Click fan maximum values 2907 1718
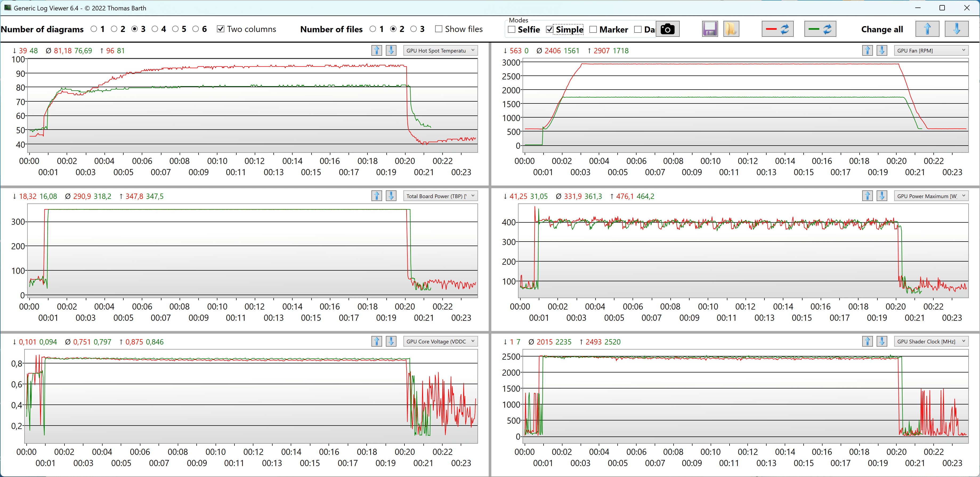Image resolution: width=980 pixels, height=477 pixels. (611, 51)
